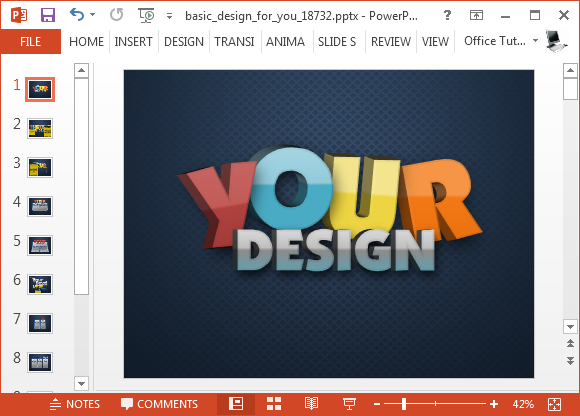Select slide 2 thumbnail

40,128
